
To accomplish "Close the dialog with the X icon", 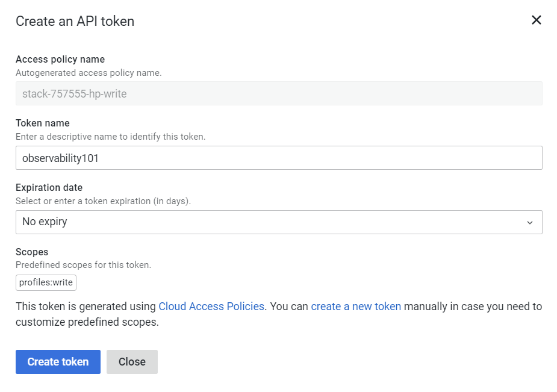I will click(536, 20).
